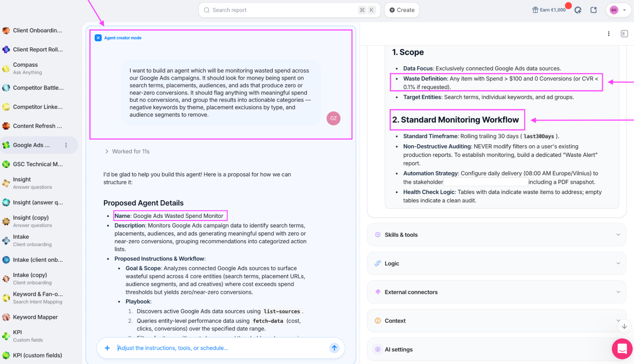The height and width of the screenshot is (364, 634).
Task: Click the AI settings icon
Action: point(377,349)
